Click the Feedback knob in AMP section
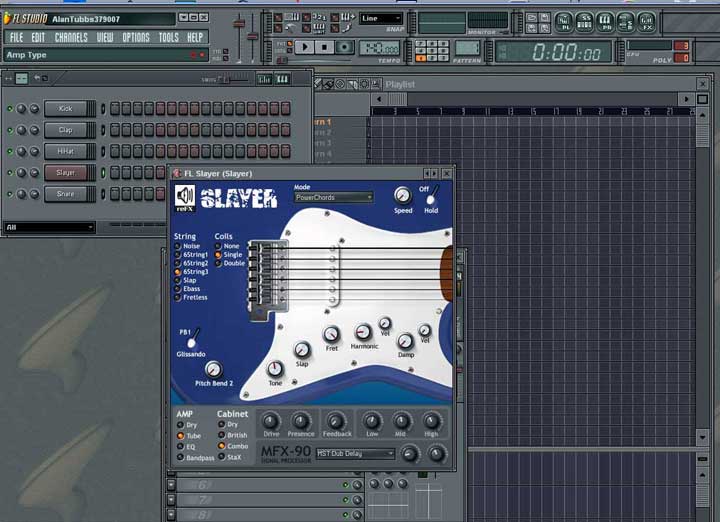 tap(336, 421)
